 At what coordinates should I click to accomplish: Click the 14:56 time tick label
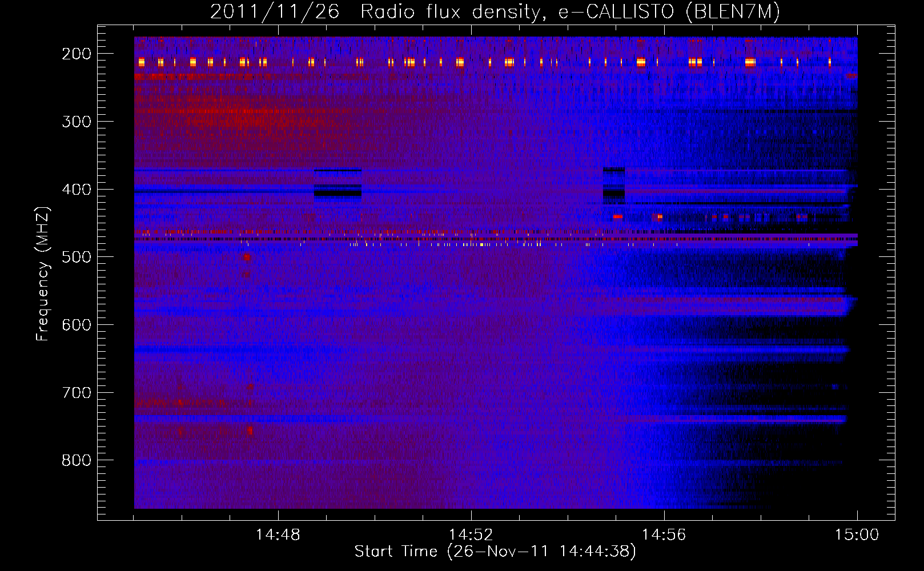coord(664,535)
